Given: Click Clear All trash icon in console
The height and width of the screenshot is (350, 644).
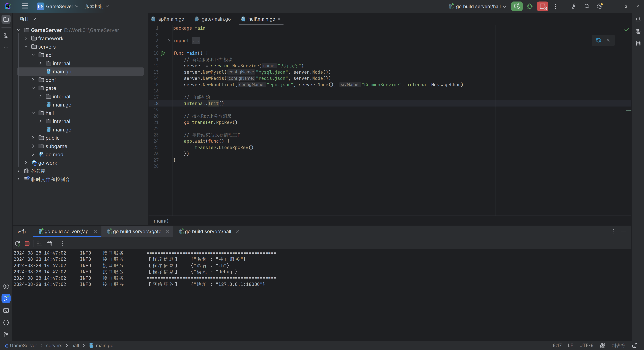Looking at the screenshot, I should click(49, 243).
